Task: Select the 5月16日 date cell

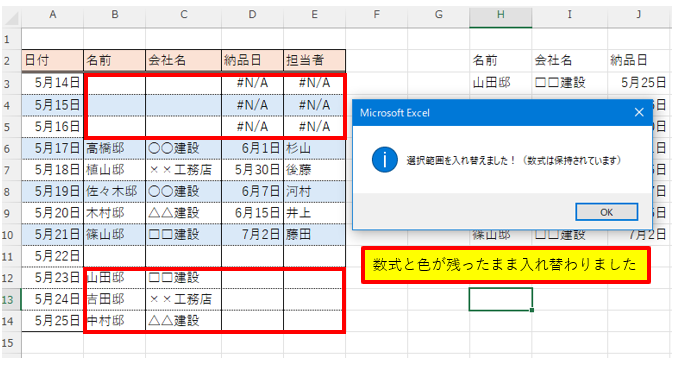Action: point(52,127)
